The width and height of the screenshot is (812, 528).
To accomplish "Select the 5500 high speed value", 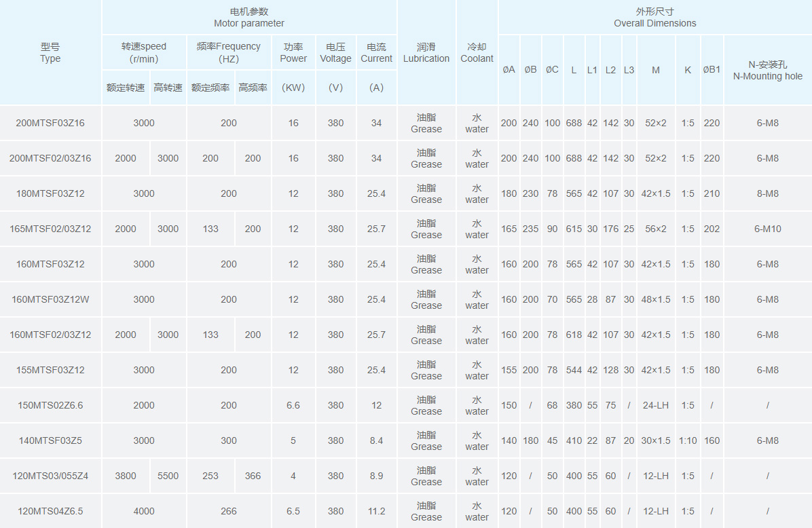I will (168, 476).
